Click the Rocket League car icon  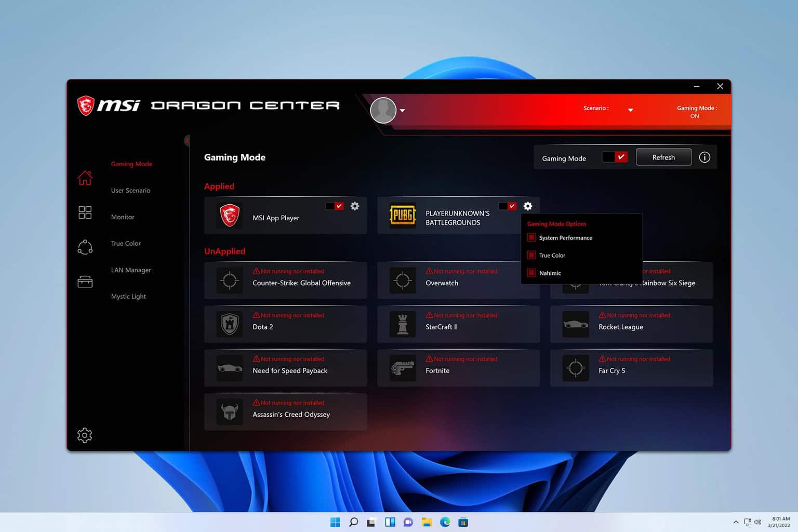pyautogui.click(x=576, y=324)
